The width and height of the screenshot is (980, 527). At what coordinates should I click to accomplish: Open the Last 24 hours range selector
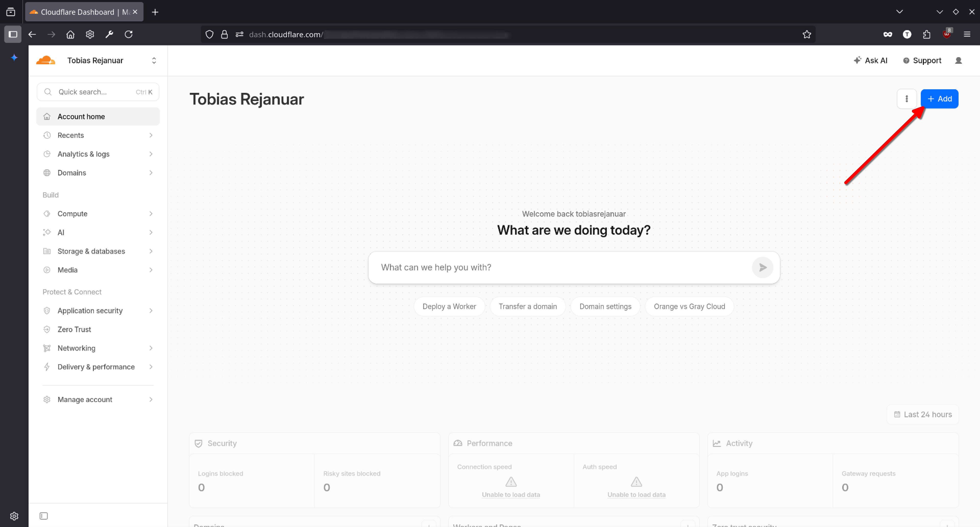tap(923, 415)
